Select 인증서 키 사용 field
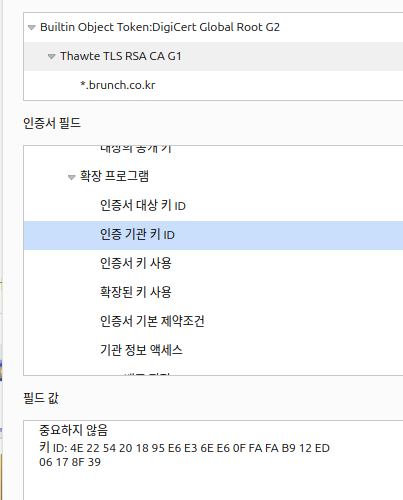 point(213,264)
